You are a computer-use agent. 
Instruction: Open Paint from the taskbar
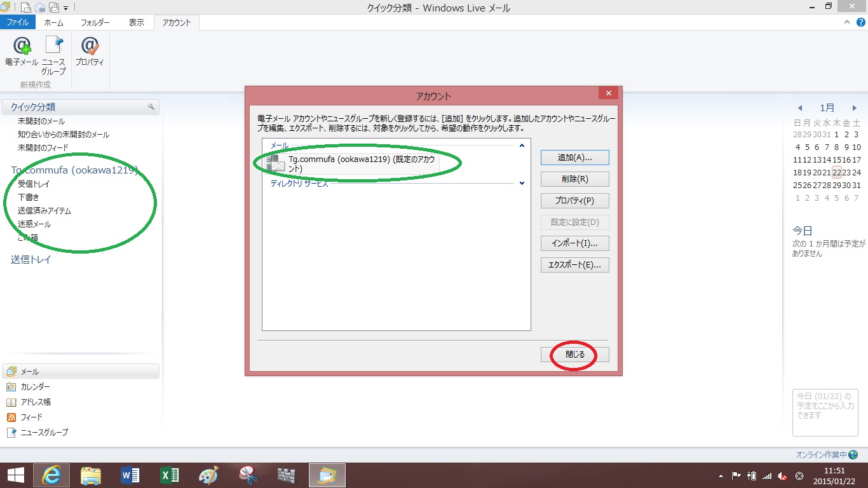coord(208,475)
